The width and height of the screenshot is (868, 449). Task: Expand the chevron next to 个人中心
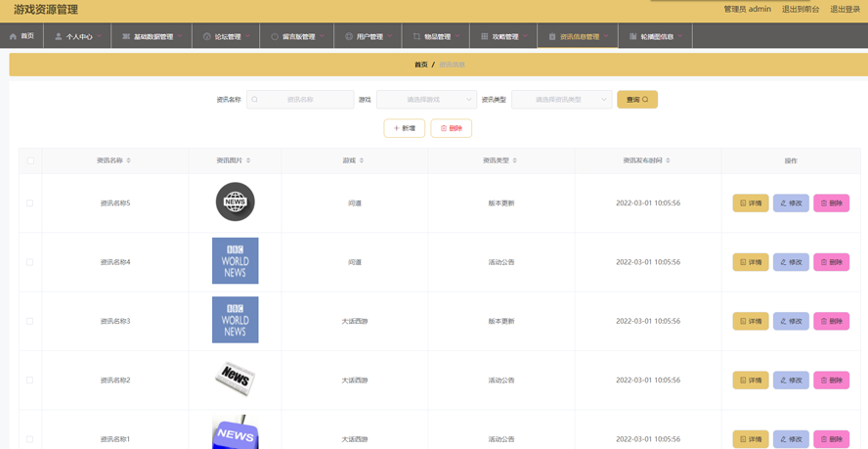coord(99,36)
